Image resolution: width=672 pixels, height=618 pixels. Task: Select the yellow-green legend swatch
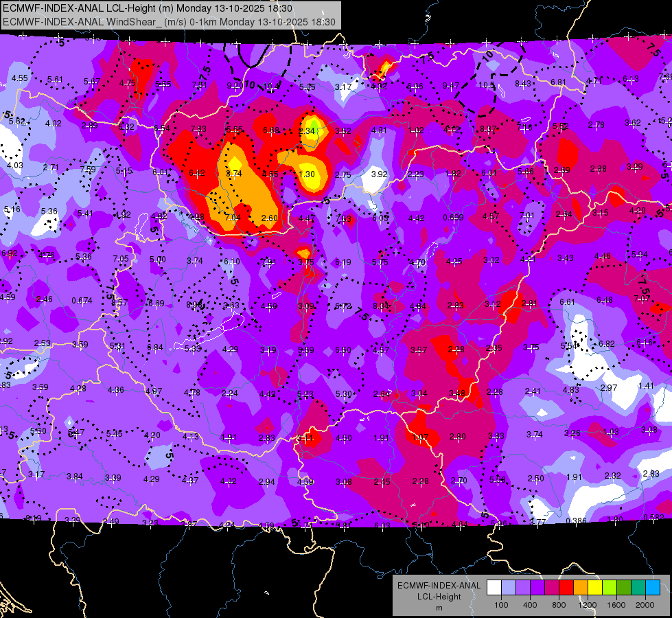(610, 588)
